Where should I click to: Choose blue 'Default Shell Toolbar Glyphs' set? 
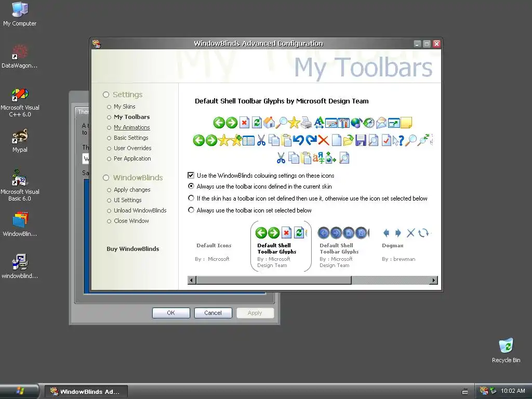(343, 247)
